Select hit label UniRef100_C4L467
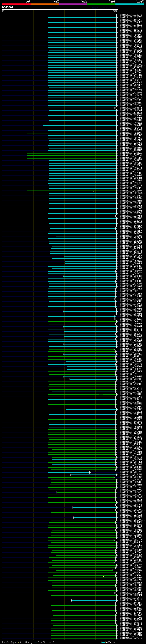Image resolution: width=146 pixels, height=644 pixels. pyautogui.click(x=131, y=512)
